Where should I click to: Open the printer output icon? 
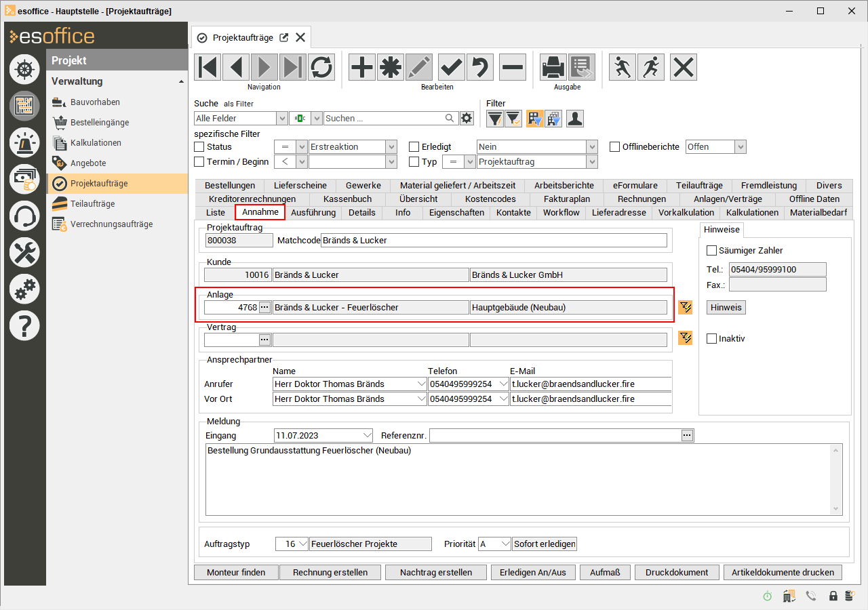pyautogui.click(x=553, y=67)
